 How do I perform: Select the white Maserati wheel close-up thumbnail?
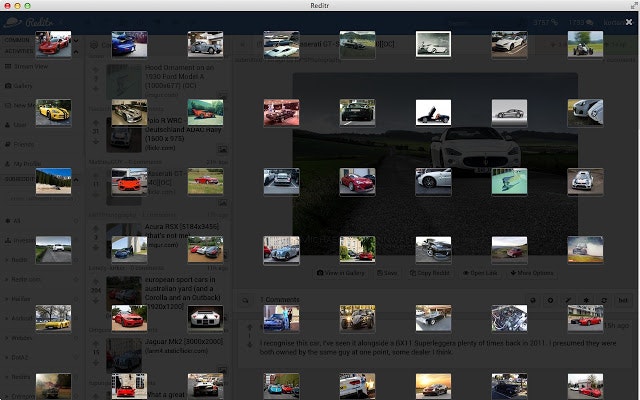click(433, 181)
